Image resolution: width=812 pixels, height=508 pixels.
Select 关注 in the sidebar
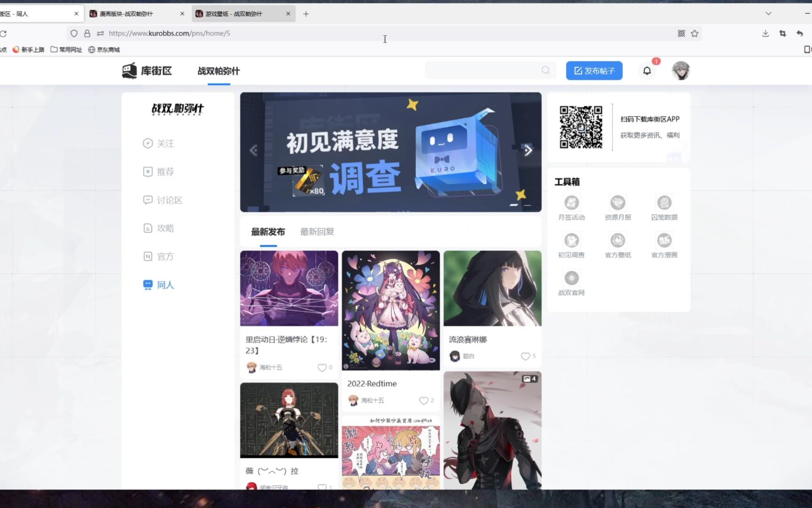click(x=158, y=143)
